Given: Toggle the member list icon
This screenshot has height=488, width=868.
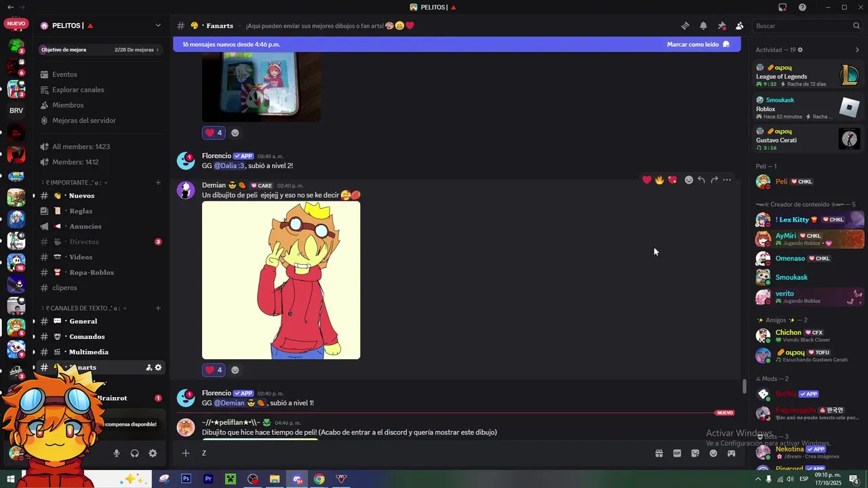Looking at the screenshot, I should click(739, 26).
